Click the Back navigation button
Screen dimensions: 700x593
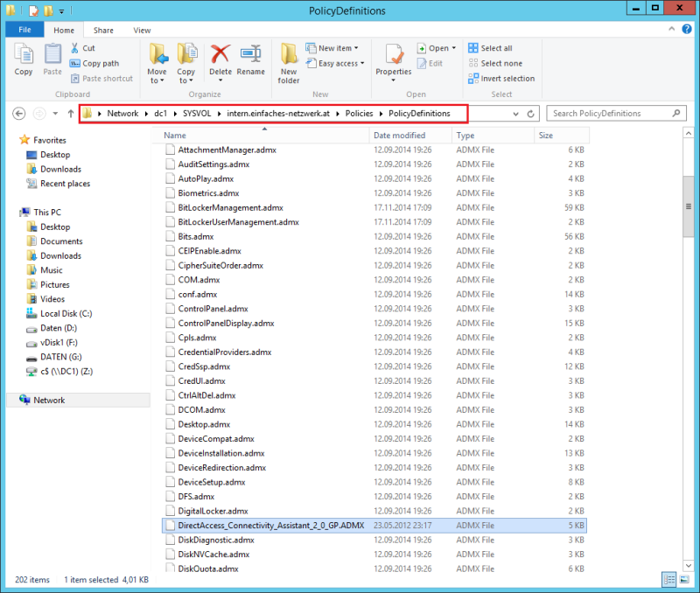click(19, 113)
